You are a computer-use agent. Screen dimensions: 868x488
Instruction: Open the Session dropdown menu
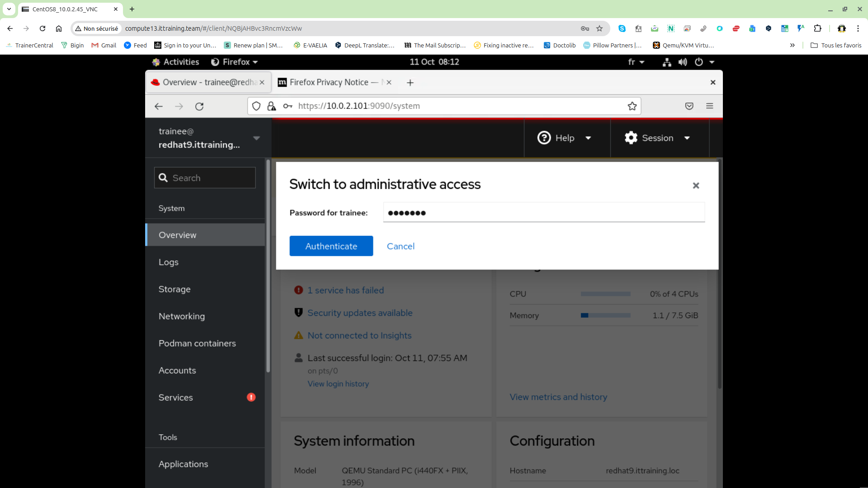point(657,138)
